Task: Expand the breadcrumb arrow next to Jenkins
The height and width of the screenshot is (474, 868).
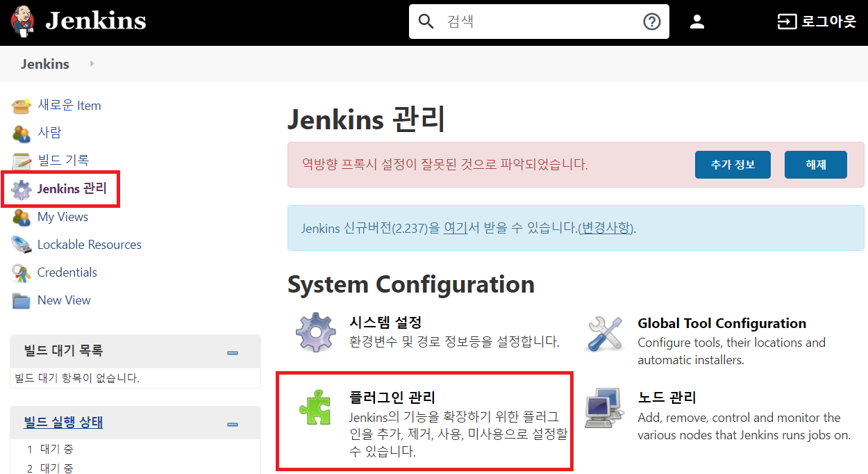Action: 92,64
